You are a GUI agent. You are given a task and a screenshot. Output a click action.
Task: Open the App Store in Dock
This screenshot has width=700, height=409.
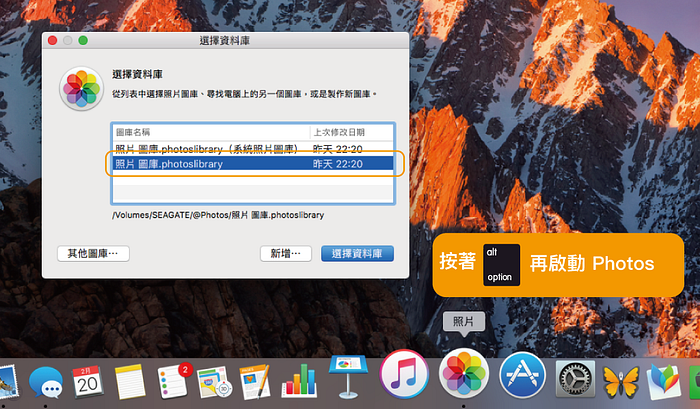[x=522, y=375]
